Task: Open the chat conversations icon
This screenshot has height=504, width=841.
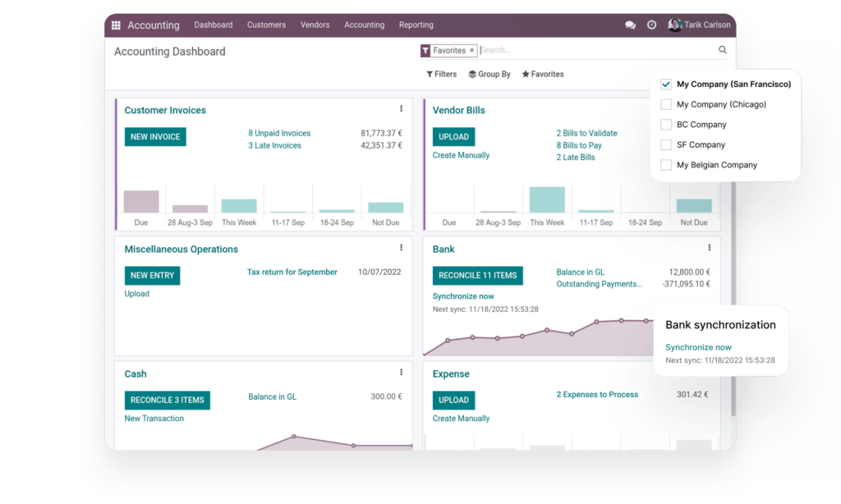Action: (x=630, y=25)
